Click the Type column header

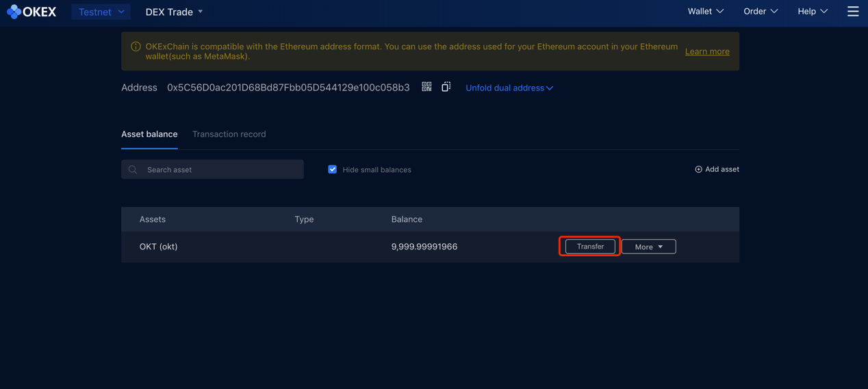point(304,219)
